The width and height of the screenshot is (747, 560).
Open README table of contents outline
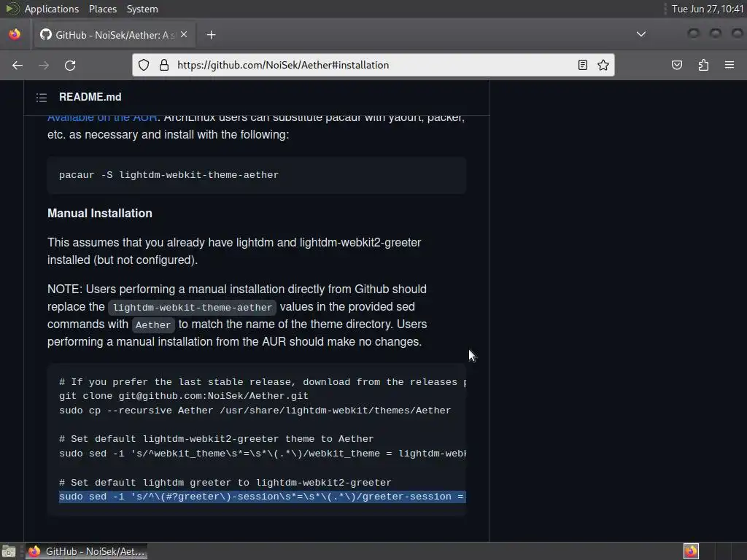[42, 98]
